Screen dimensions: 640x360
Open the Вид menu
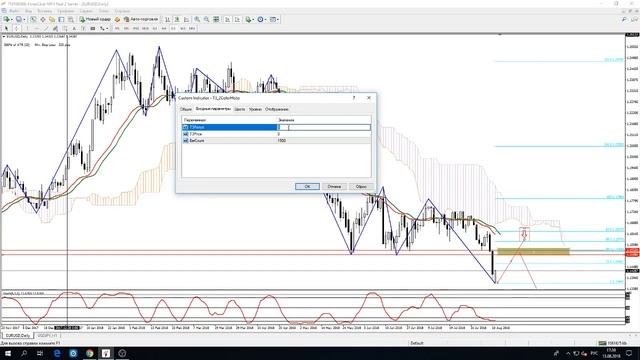click(29, 11)
